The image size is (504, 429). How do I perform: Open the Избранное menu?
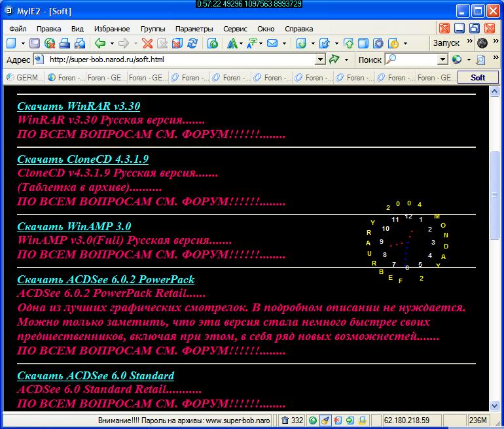click(112, 29)
